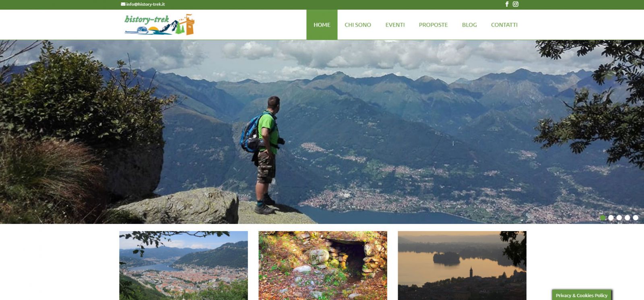Click the envelope icon beside the email address
The height and width of the screenshot is (300, 644).
[x=123, y=4]
